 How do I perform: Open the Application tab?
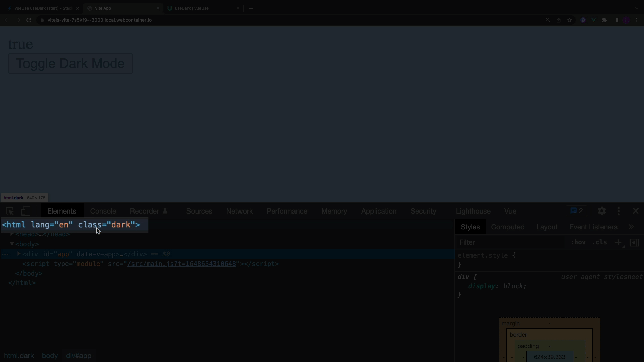pos(379,211)
